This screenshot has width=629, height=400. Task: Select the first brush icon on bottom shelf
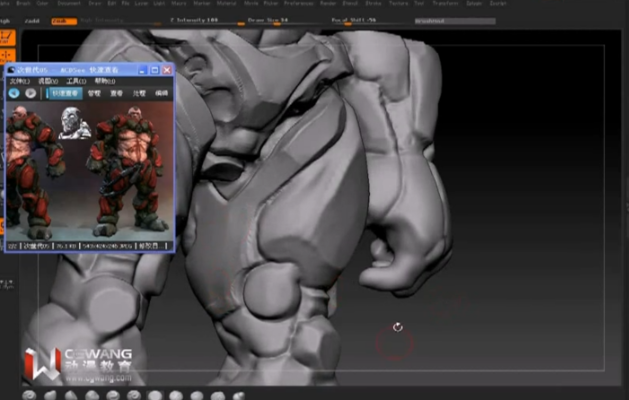point(30,395)
